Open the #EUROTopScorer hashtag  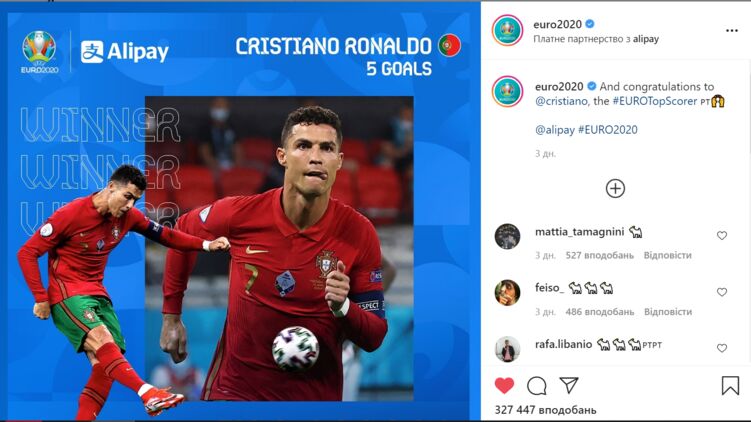[x=655, y=101]
